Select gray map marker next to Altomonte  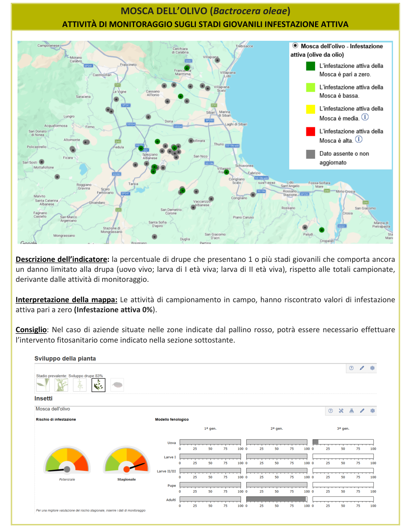(86, 142)
